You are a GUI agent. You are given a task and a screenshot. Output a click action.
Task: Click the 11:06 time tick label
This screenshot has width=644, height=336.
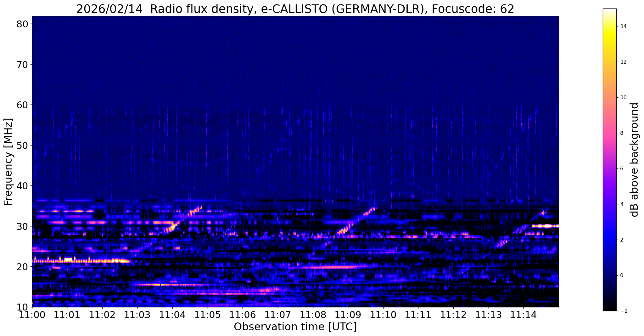pyautogui.click(x=243, y=315)
